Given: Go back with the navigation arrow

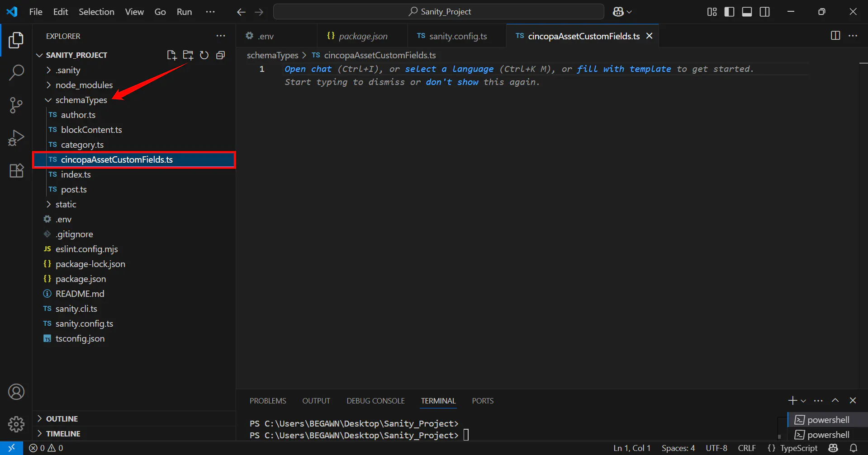Looking at the screenshot, I should pos(241,12).
